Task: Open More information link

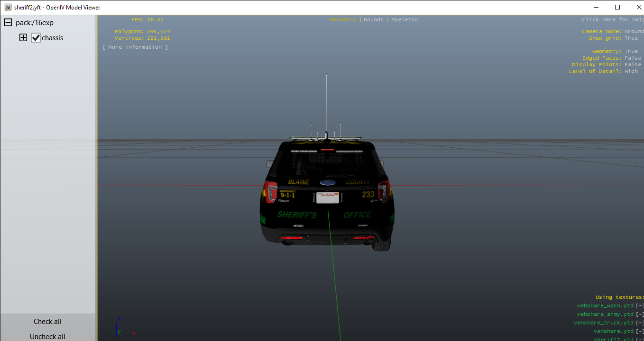Action: pyautogui.click(x=135, y=47)
